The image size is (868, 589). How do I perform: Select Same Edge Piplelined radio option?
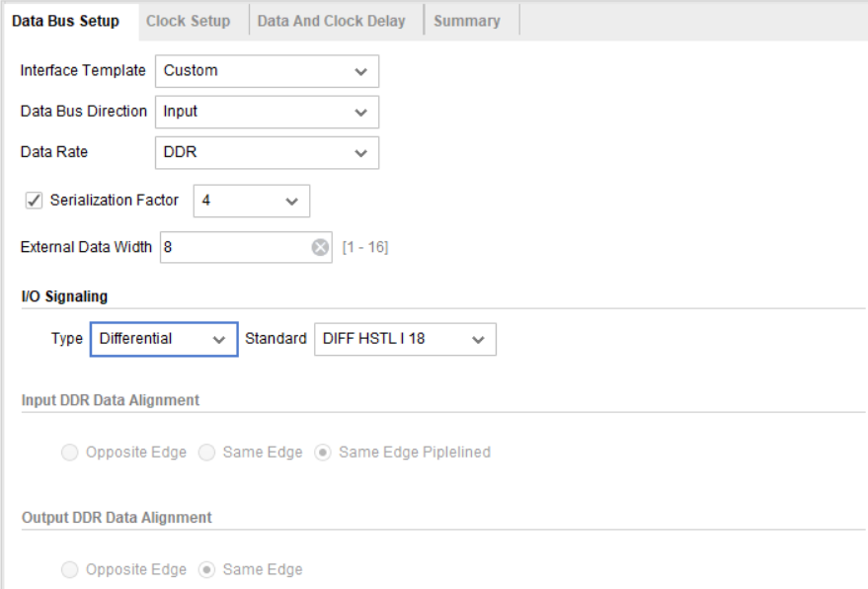pos(323,453)
